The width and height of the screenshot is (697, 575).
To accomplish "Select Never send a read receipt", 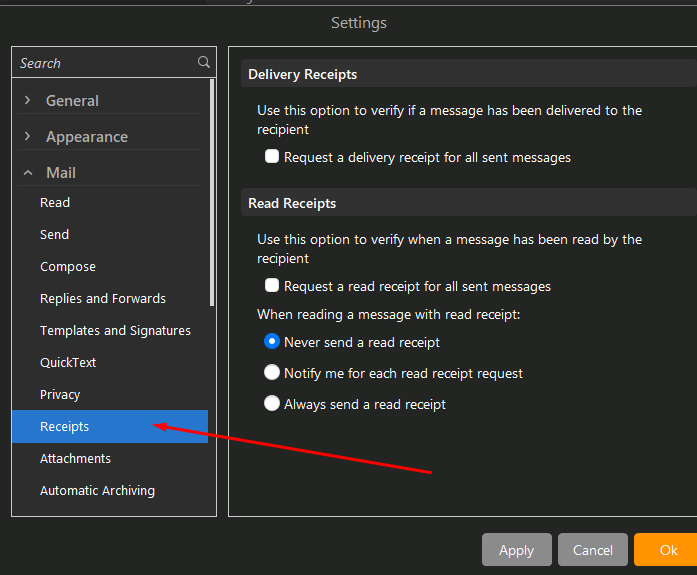I will 272,341.
